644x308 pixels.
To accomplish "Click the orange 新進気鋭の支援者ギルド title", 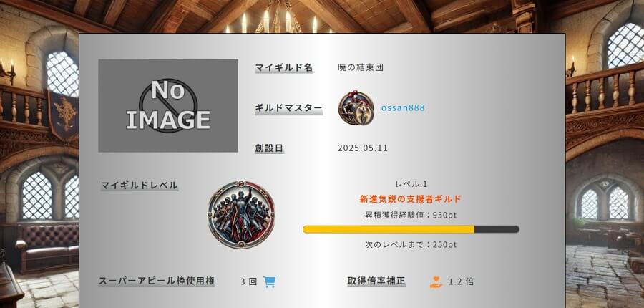I will click(x=411, y=199).
